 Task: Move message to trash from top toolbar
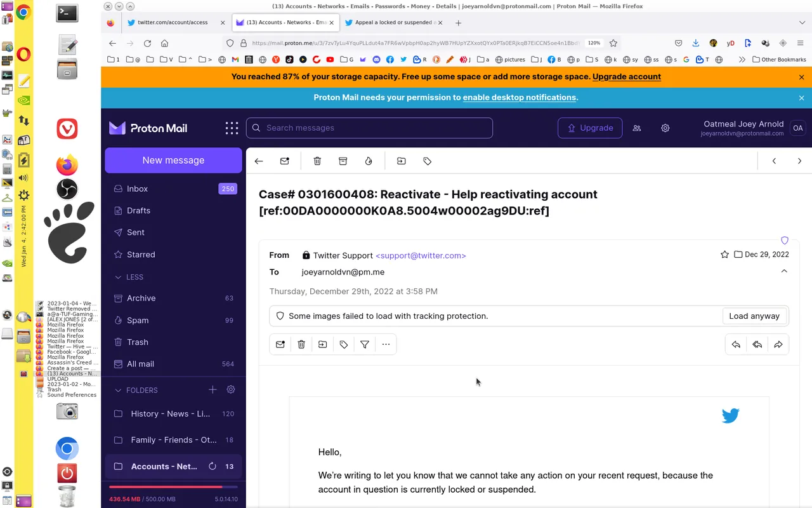317,161
